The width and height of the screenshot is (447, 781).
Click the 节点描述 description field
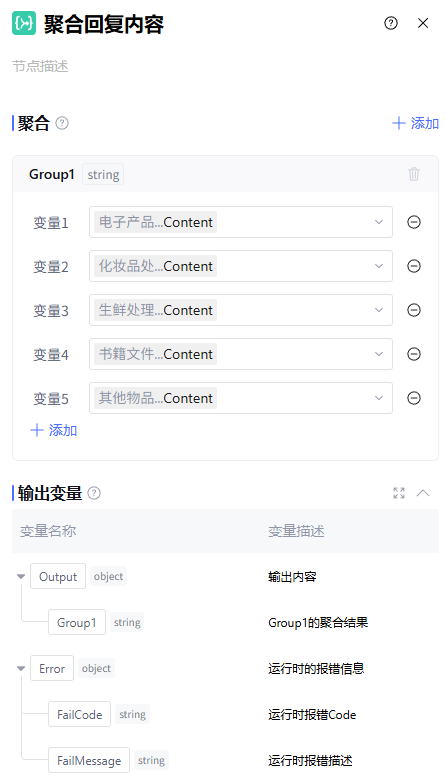pos(225,66)
